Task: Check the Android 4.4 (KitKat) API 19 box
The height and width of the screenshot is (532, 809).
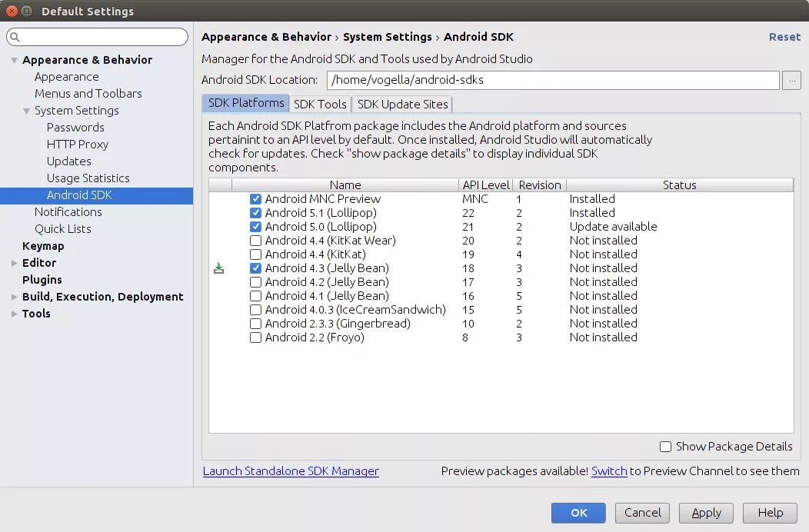Action: 255,254
